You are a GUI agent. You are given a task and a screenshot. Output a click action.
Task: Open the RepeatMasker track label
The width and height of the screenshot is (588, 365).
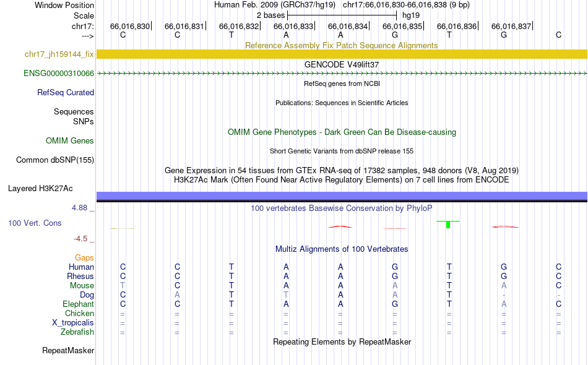(x=68, y=351)
